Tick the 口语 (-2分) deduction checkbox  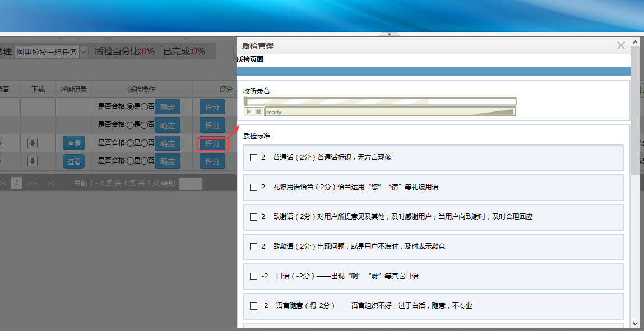[x=253, y=276]
